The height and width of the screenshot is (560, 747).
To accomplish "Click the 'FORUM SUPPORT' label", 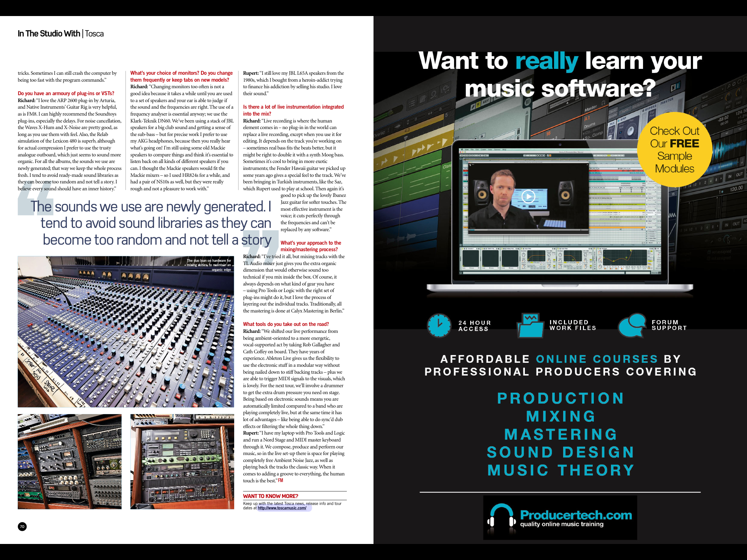I will pyautogui.click(x=669, y=325).
